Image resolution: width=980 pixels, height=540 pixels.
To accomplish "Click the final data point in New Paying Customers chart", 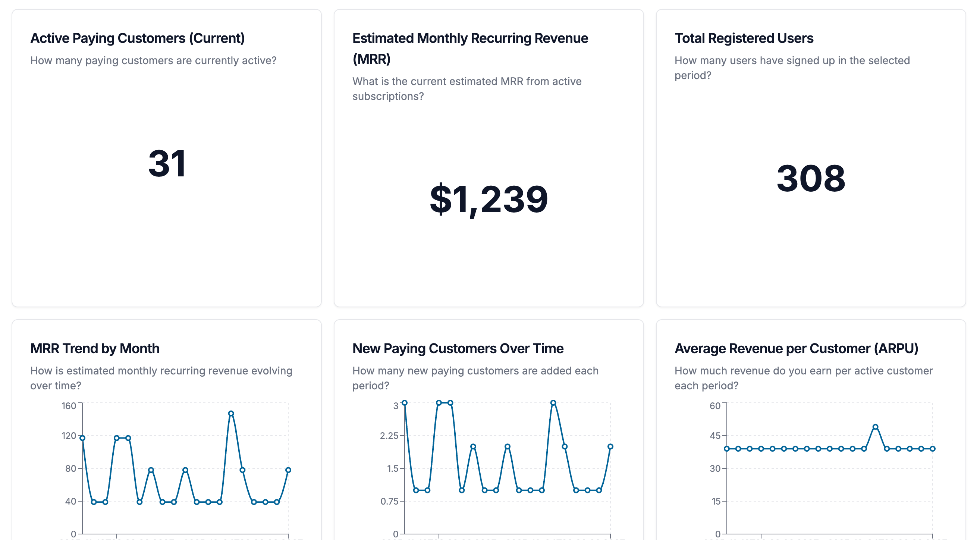I will point(610,447).
